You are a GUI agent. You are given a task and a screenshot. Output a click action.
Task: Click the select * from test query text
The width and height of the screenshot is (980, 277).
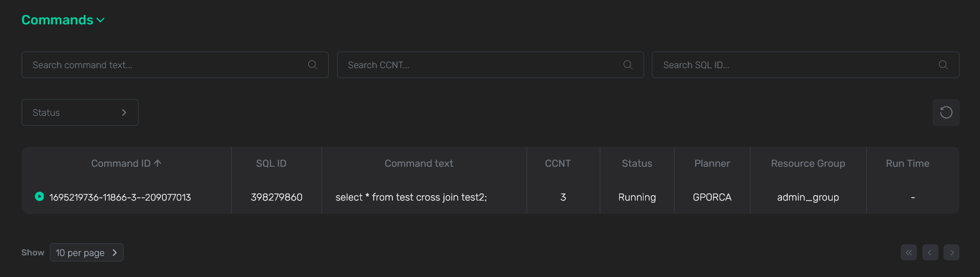click(411, 197)
